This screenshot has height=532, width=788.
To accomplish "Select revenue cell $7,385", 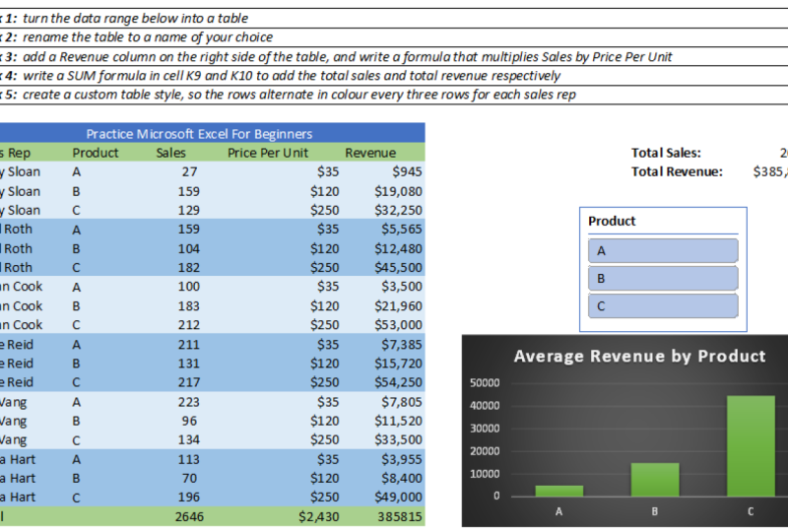I will 402,345.
